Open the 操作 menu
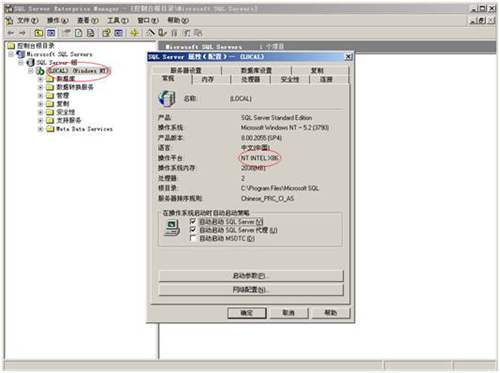Image resolution: width=500 pixels, height=373 pixels. [x=58, y=21]
